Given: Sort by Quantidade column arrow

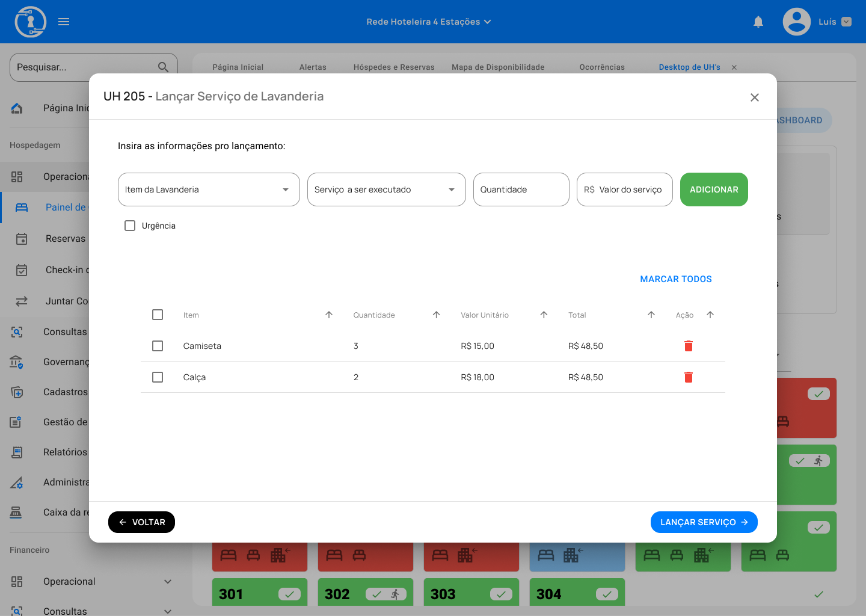Looking at the screenshot, I should point(437,315).
